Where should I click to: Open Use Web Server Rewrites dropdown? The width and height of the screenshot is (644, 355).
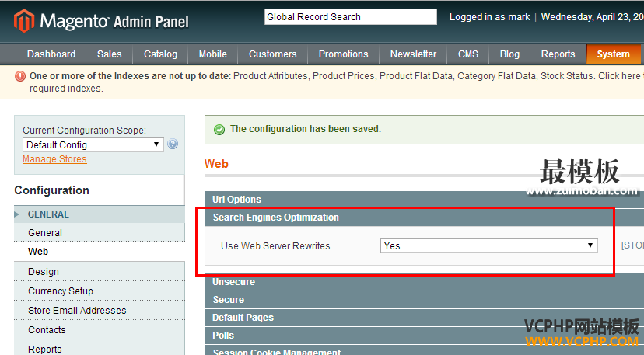tap(488, 245)
